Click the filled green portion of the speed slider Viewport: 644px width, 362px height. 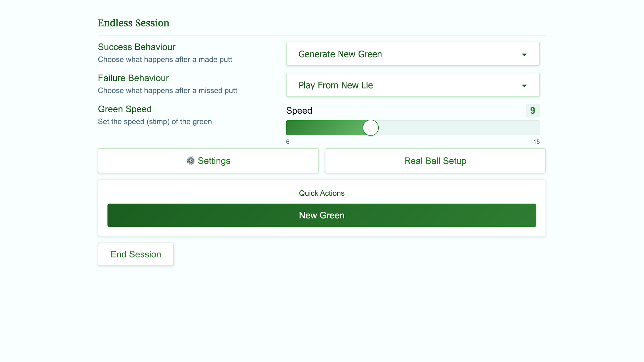click(x=325, y=128)
